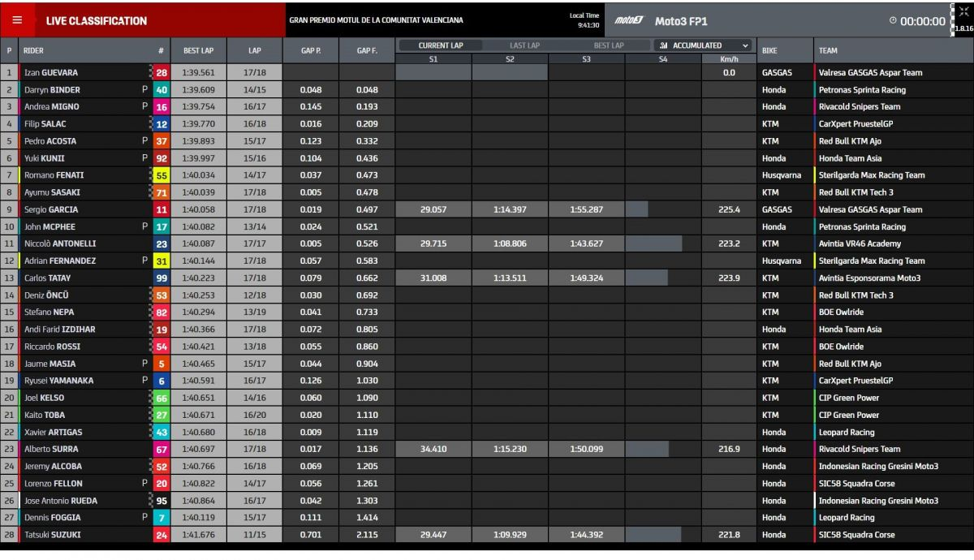974x560 pixels.
Task: Click the session clock icon
Action: (x=893, y=21)
